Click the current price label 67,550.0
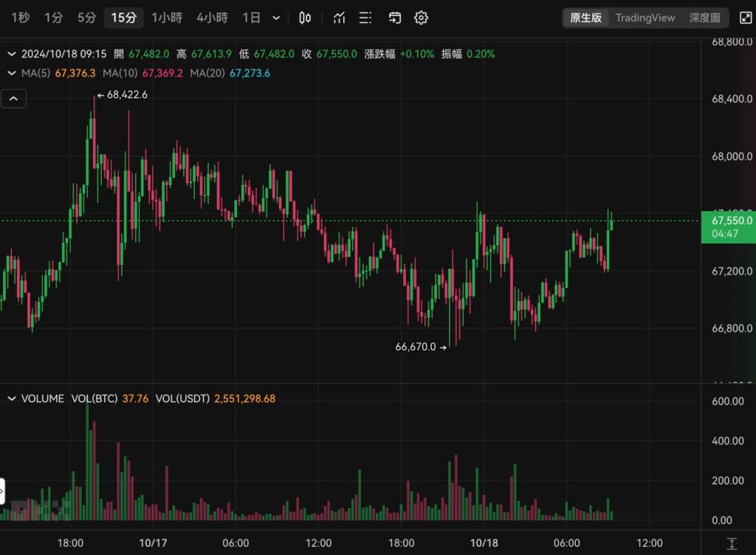The height and width of the screenshot is (555, 756). [728, 221]
